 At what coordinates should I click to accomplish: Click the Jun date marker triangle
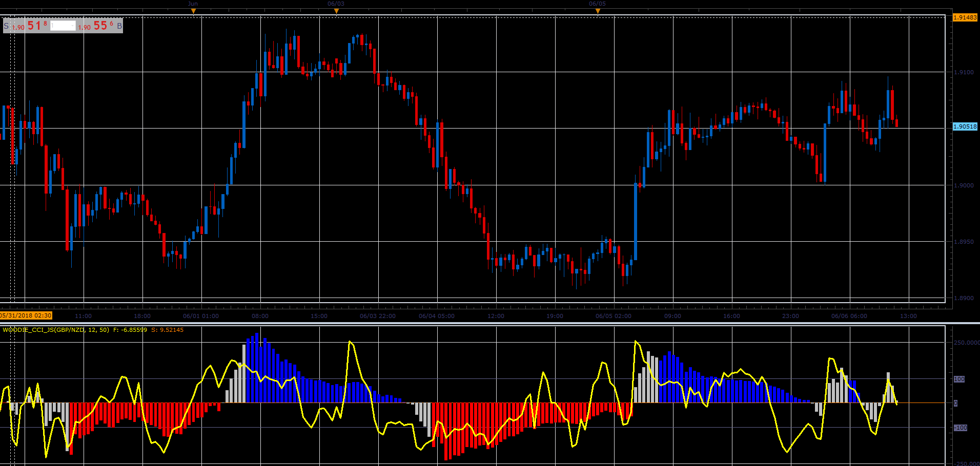point(193,11)
